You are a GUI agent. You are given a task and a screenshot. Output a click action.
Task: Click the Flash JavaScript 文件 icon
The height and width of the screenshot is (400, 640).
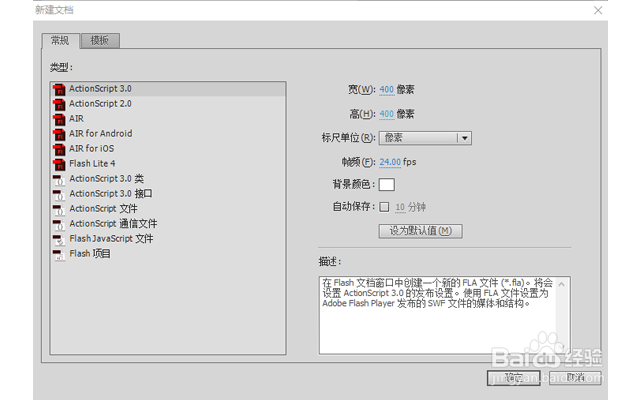point(59,240)
